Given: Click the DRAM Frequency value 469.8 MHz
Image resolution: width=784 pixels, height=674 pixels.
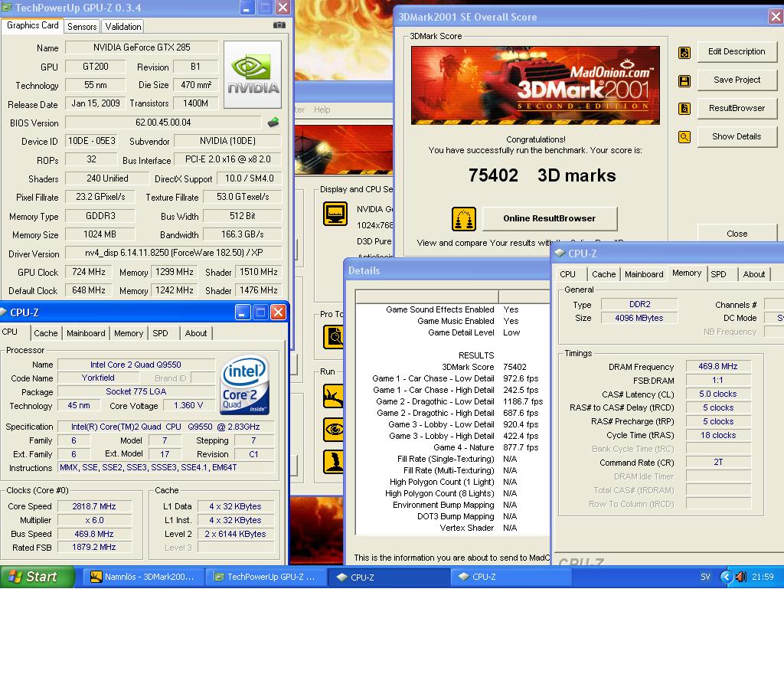Looking at the screenshot, I should [x=718, y=367].
